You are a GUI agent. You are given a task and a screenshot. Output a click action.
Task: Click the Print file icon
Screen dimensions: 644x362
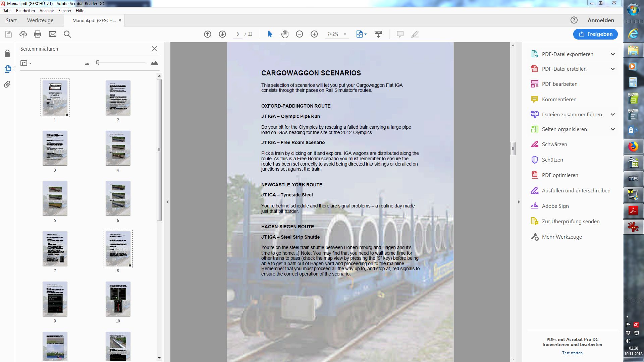tap(38, 34)
